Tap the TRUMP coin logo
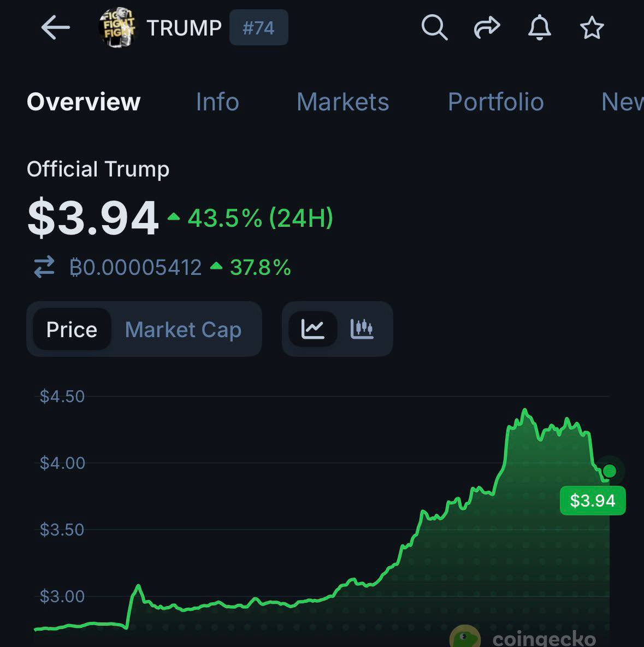Viewport: 644px width, 647px height. pyautogui.click(x=117, y=27)
